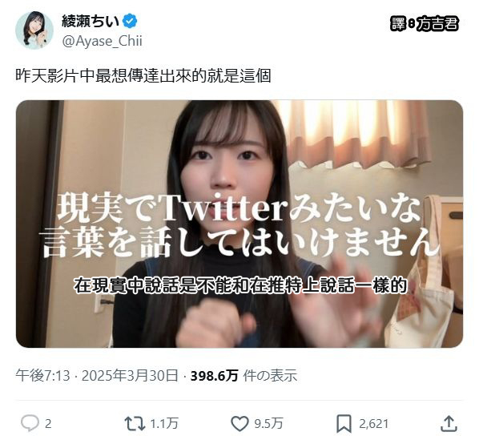Click the video thumbnail of the woman

pyautogui.click(x=239, y=224)
